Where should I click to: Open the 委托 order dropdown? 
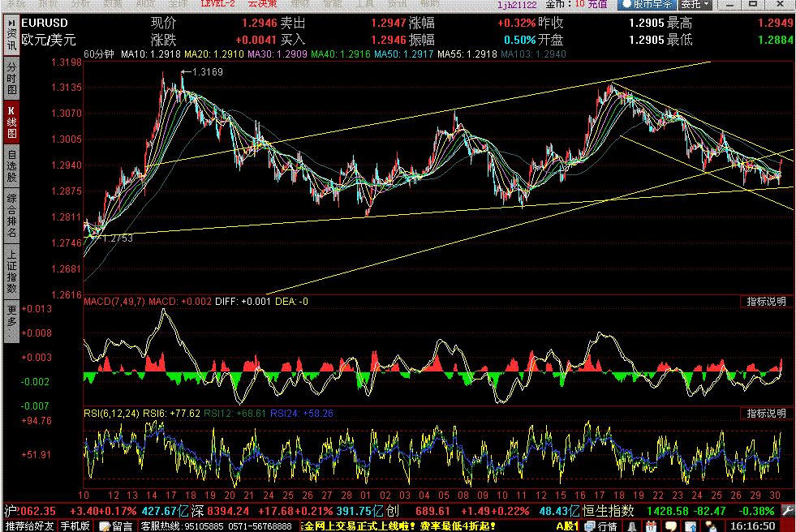coord(695,5)
